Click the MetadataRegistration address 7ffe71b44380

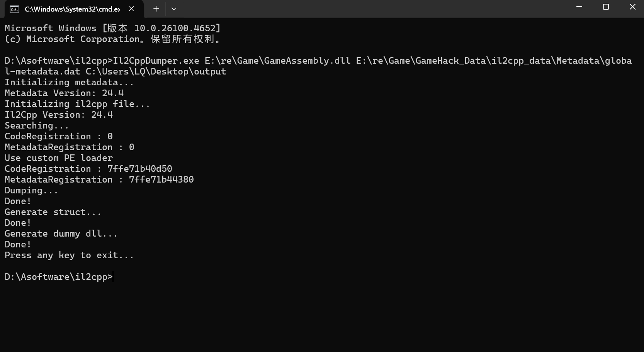[x=161, y=179]
